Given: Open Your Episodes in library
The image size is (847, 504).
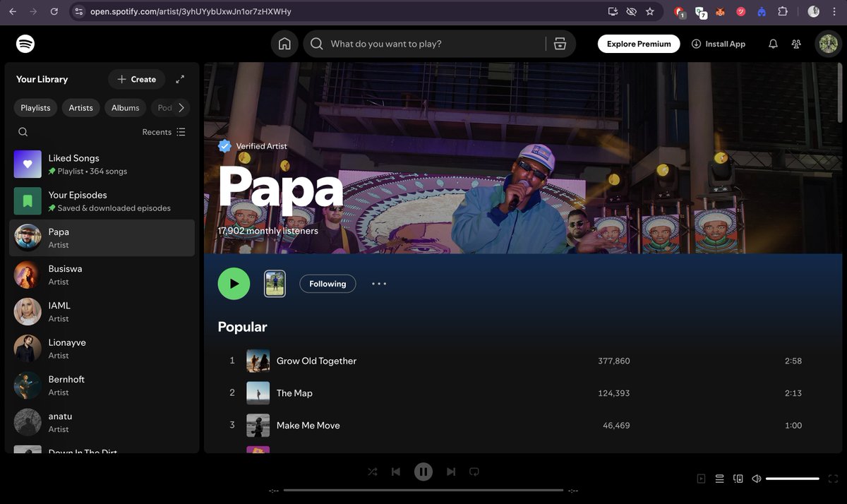Looking at the screenshot, I should [x=102, y=201].
